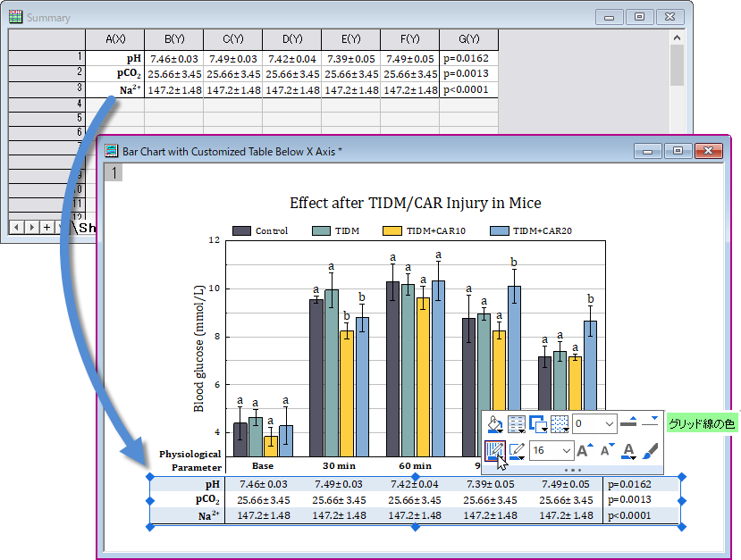
Task: Select the dotted table border style icon
Action: (560, 424)
